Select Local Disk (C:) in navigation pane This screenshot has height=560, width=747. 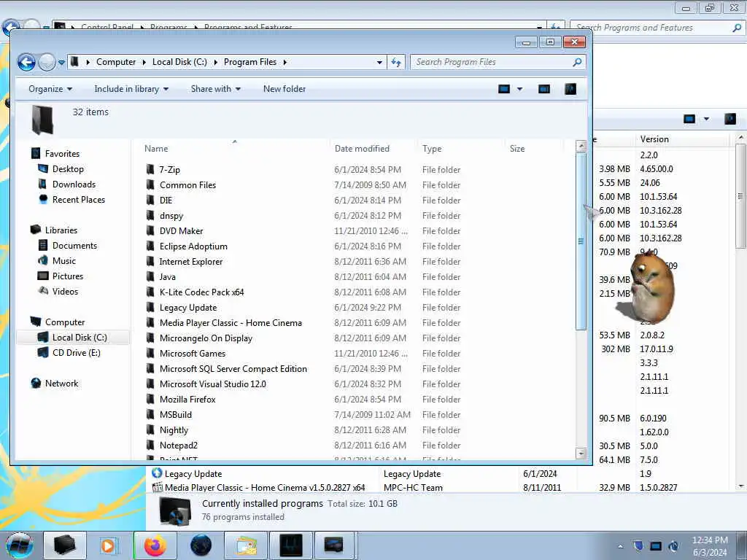pyautogui.click(x=80, y=337)
